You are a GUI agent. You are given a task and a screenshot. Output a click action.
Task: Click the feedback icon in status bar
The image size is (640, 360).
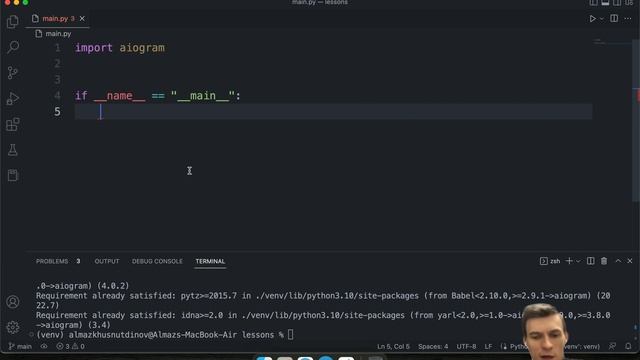tap(612, 347)
